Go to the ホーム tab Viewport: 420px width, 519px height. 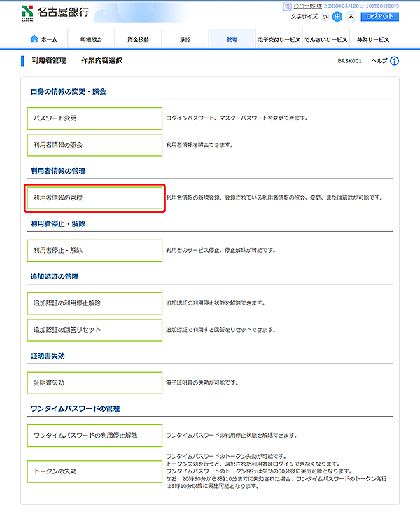(x=44, y=39)
